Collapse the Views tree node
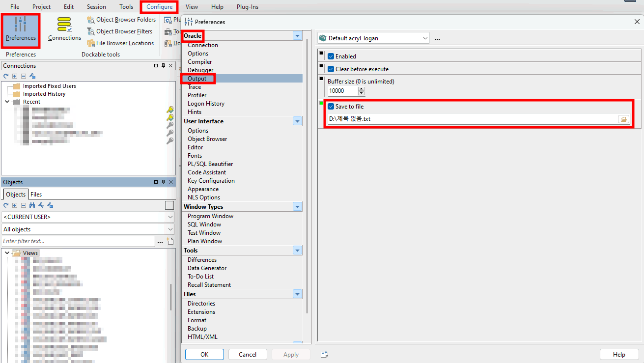Screen dimensions: 644x363 [x=7, y=253]
